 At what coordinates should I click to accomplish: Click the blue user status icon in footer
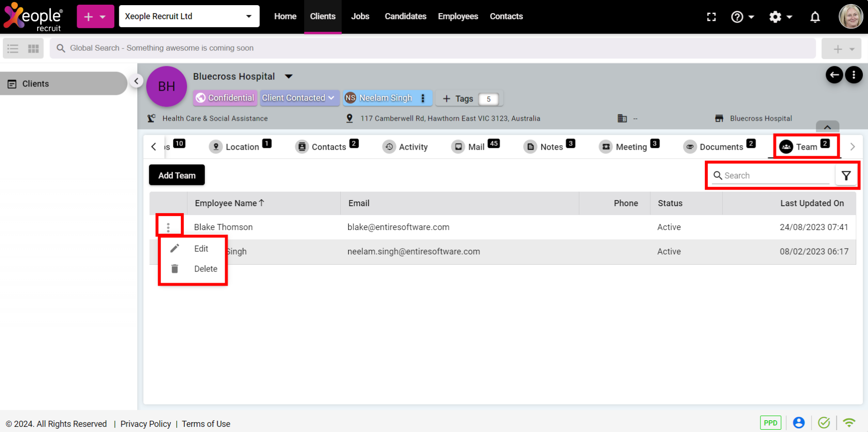pos(798,423)
